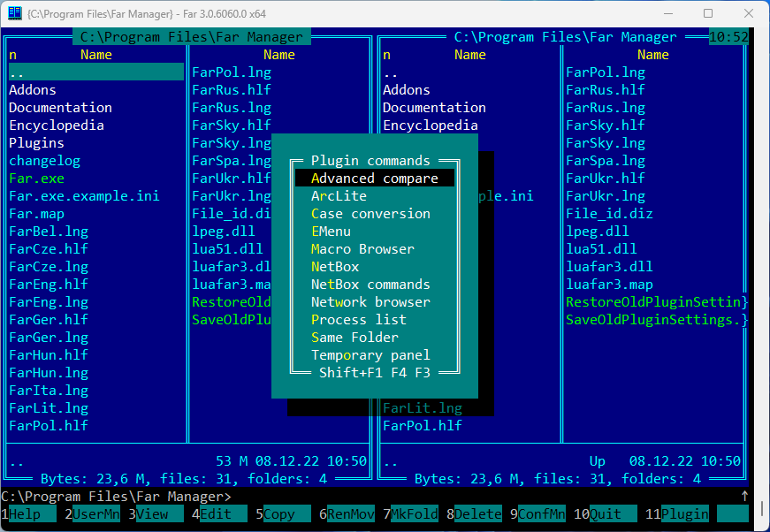
Task: Click Plugin in the key bar
Action: tap(685, 513)
